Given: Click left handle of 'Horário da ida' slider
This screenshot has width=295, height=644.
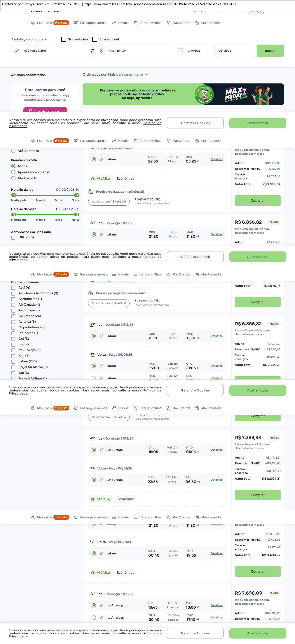Looking at the screenshot, I should coord(14,195).
